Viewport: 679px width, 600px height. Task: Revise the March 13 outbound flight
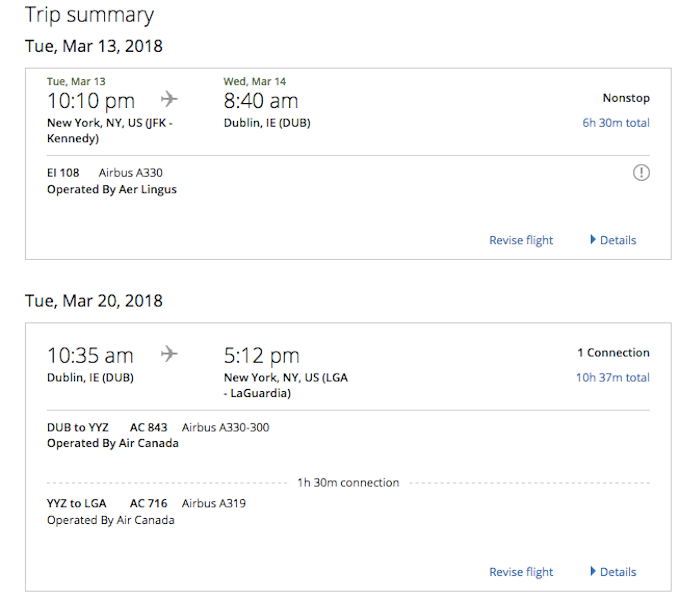coord(520,240)
